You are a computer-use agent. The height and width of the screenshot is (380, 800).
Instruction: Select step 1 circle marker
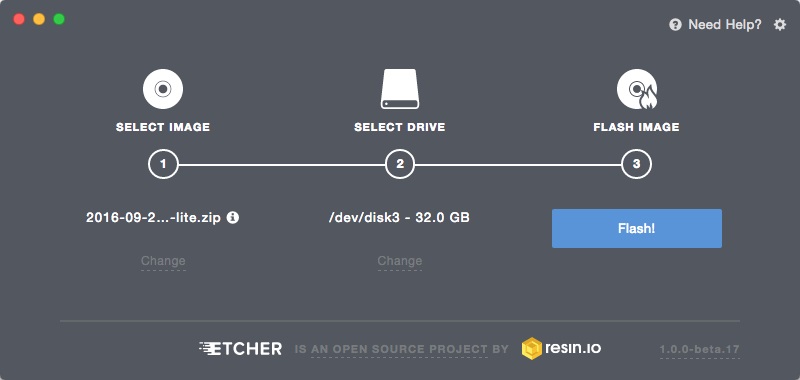pyautogui.click(x=163, y=164)
